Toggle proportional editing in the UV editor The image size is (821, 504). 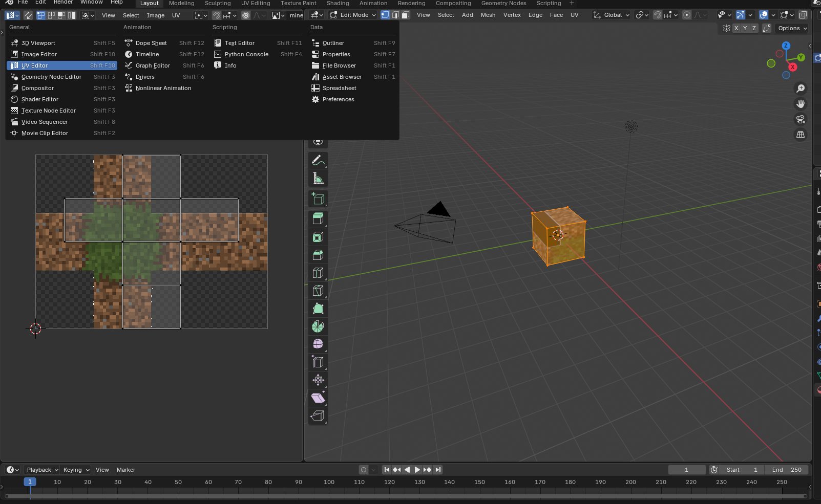coord(246,15)
